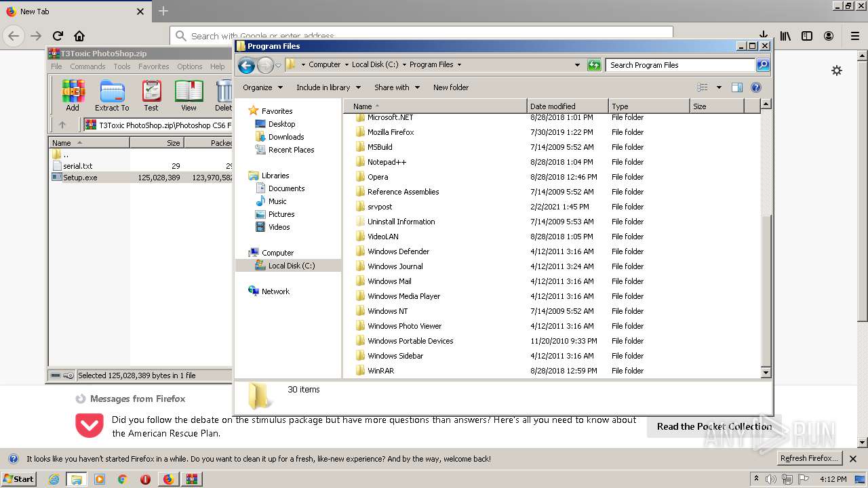Select Documents library
The height and width of the screenshot is (488, 868).
coord(286,188)
